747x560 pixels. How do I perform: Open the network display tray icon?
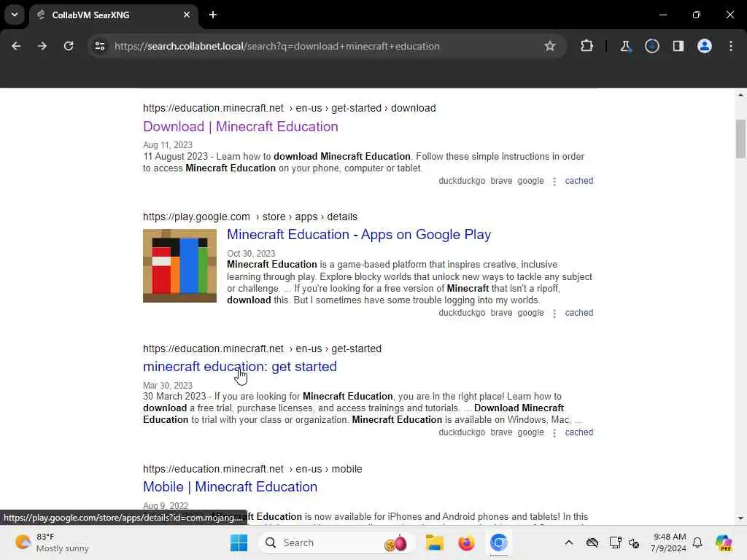click(615, 542)
